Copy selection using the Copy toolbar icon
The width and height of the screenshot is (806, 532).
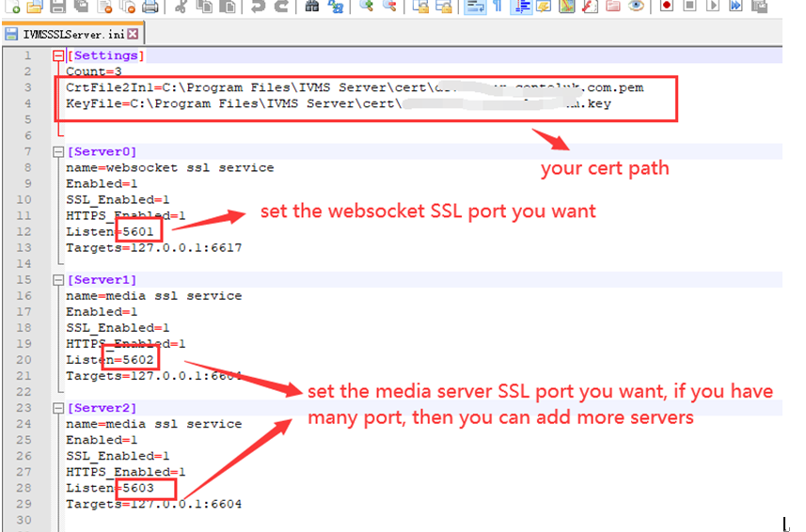(x=204, y=7)
